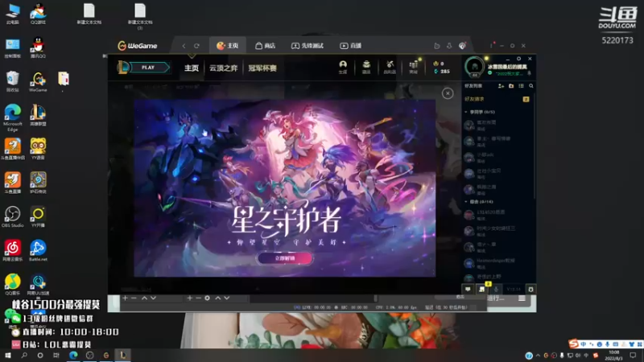Viewport: 644px width, 362px height.
Task: Click the taskbar search icon
Action: (x=24, y=355)
